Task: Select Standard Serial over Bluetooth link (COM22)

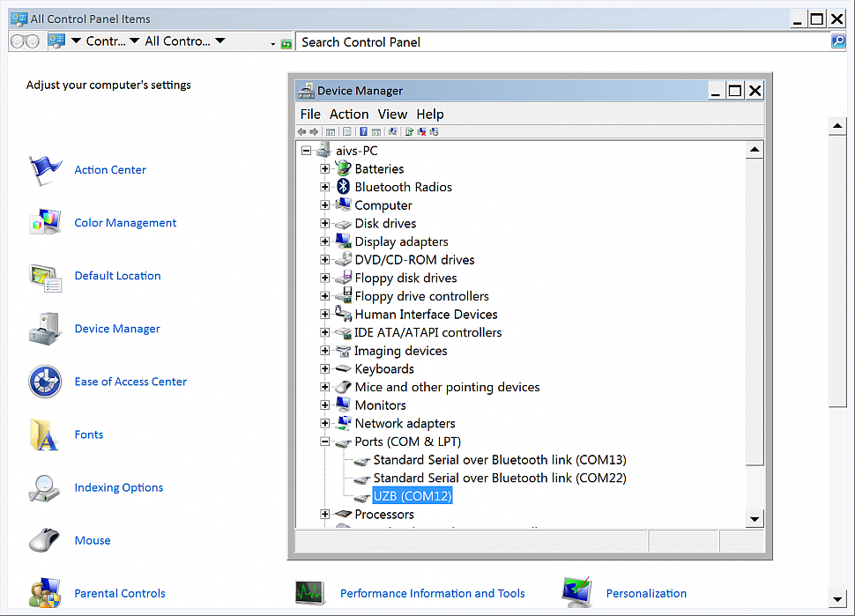Action: 500,478
